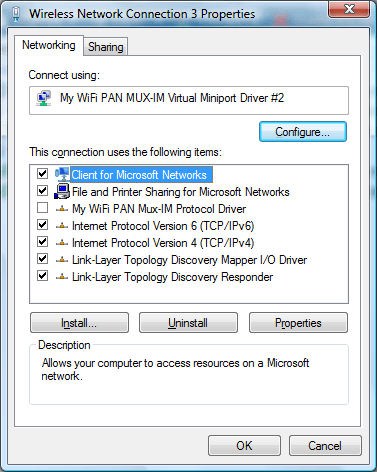Image resolution: width=377 pixels, height=472 pixels.
Task: Select Link-Layer Topology Discovery Responder row
Action: click(172, 277)
